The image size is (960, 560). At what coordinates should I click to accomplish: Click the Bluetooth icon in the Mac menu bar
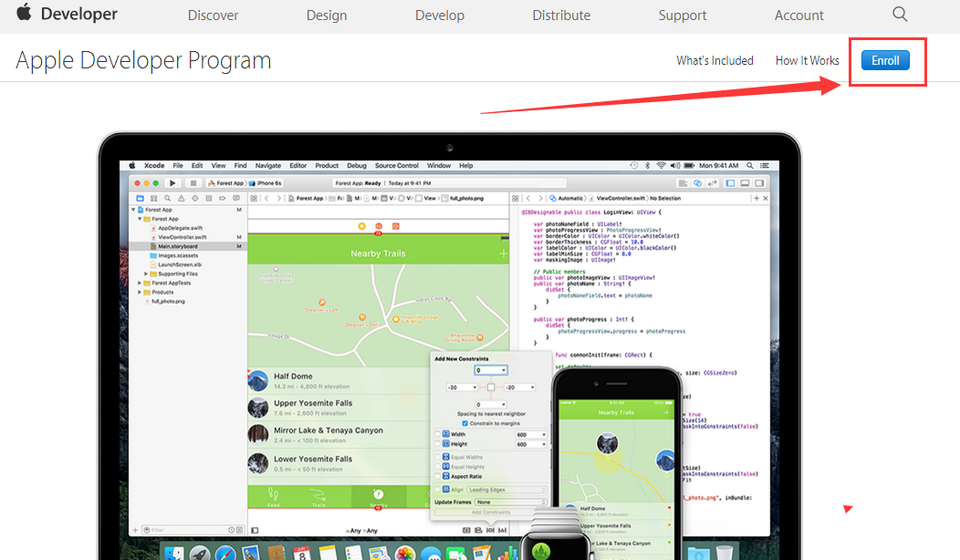647,165
